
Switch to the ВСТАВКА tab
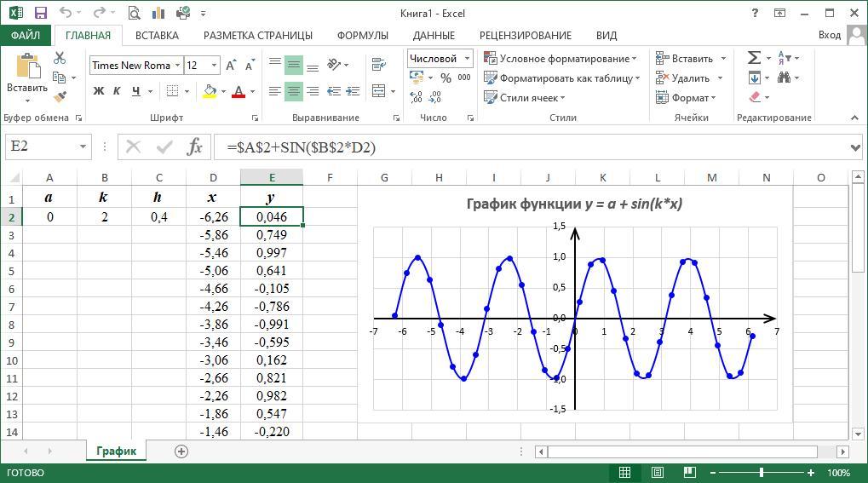click(x=157, y=36)
